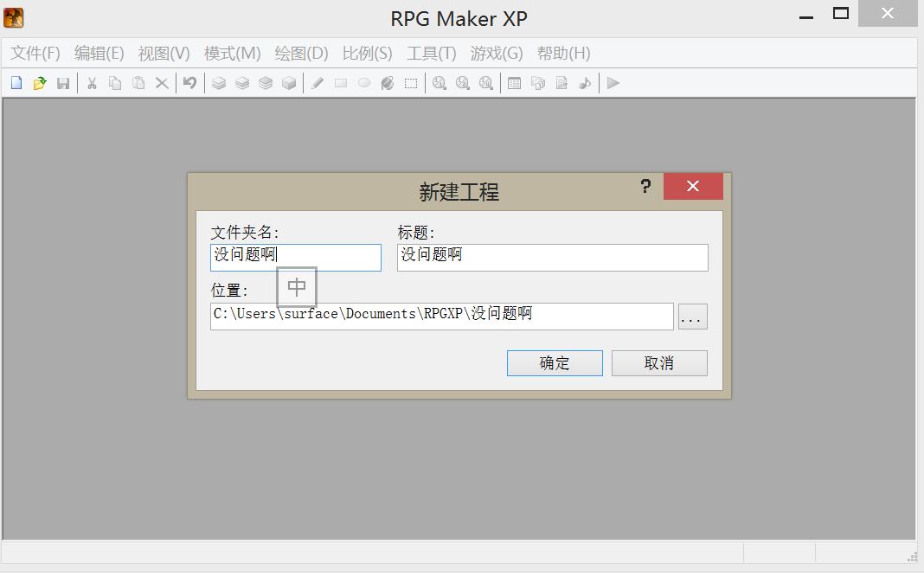This screenshot has width=924, height=576.
Task: Open the 模式(M) menu
Action: (x=232, y=54)
